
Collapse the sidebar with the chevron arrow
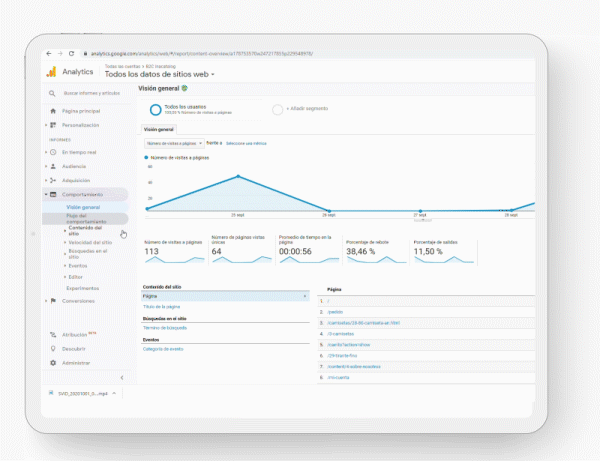coord(122,378)
